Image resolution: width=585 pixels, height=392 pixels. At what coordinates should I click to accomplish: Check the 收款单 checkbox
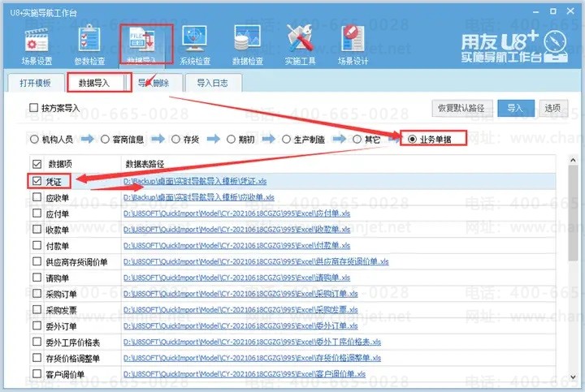(37, 229)
